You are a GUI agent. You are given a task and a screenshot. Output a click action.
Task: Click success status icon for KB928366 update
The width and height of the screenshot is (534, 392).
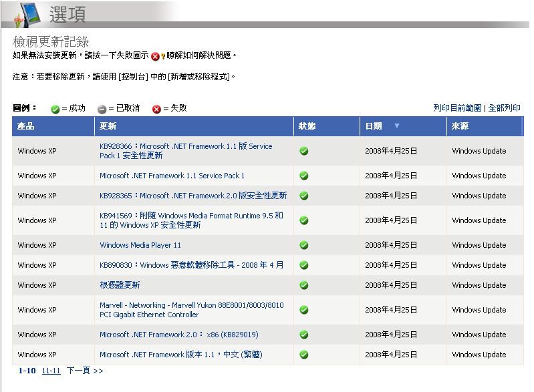click(x=303, y=151)
